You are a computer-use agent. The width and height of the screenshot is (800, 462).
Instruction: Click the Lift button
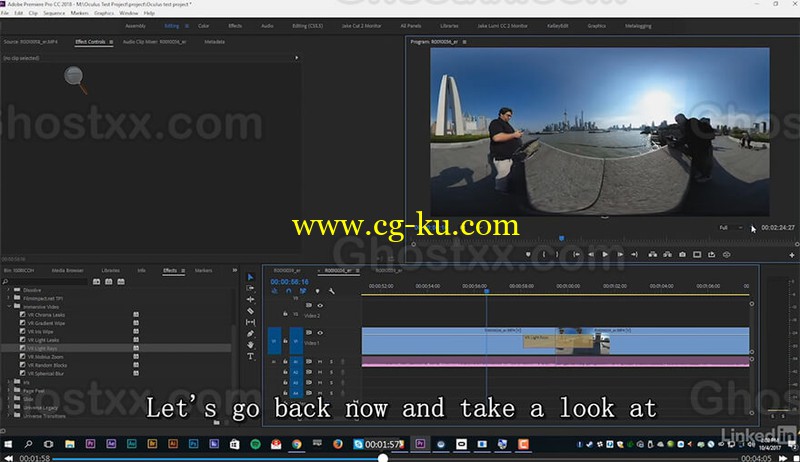(653, 254)
